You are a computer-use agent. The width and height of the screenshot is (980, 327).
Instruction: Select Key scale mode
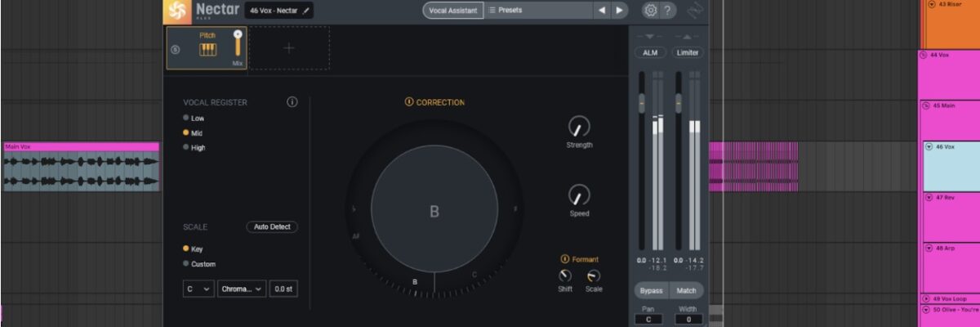pos(186,249)
